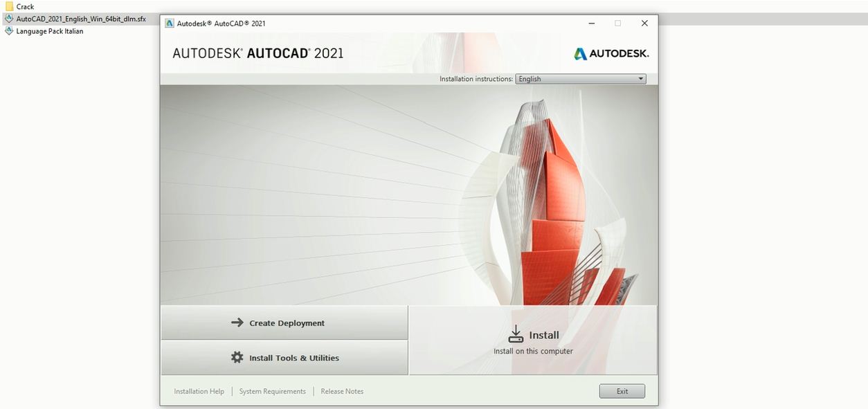View the System Requirements link
868x409 pixels.
coord(273,392)
